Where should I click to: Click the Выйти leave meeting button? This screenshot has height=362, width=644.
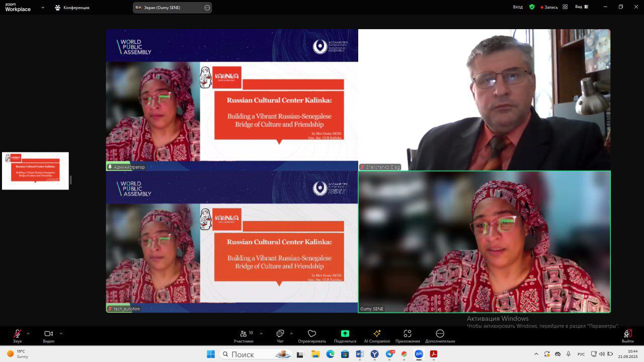coord(627,334)
